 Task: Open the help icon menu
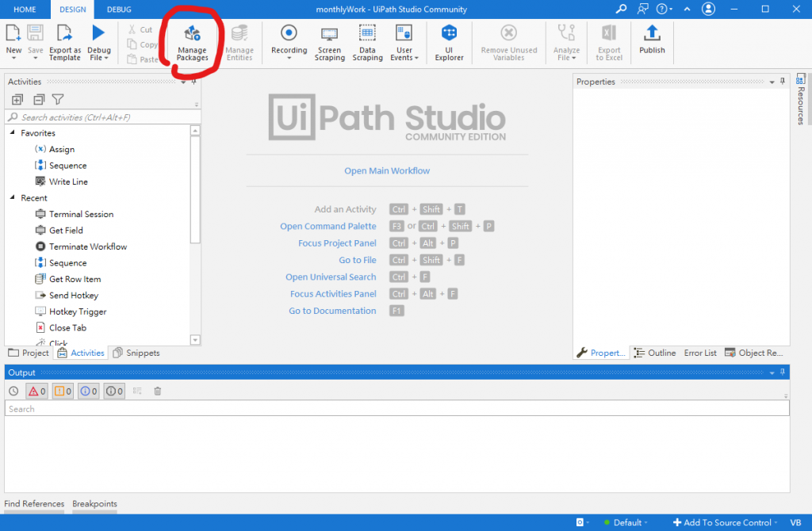(x=664, y=9)
